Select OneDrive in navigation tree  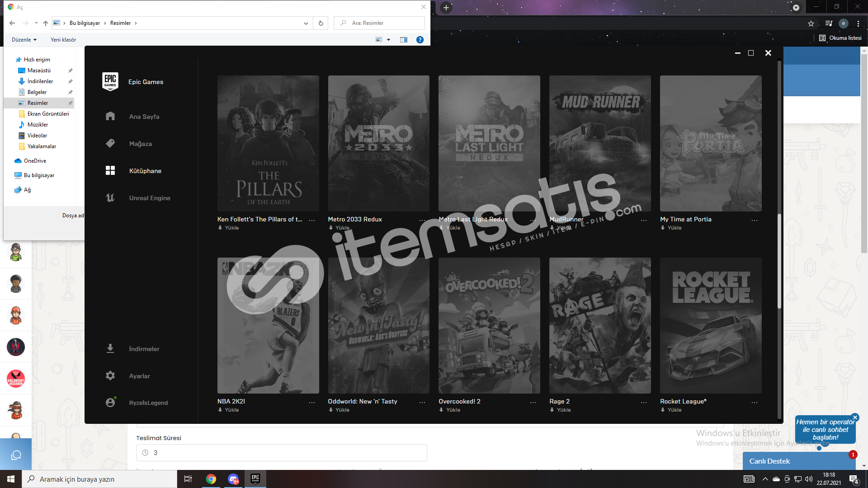(35, 161)
